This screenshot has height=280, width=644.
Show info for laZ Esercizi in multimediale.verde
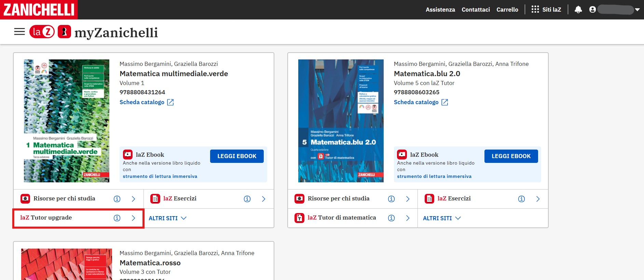[x=247, y=199]
